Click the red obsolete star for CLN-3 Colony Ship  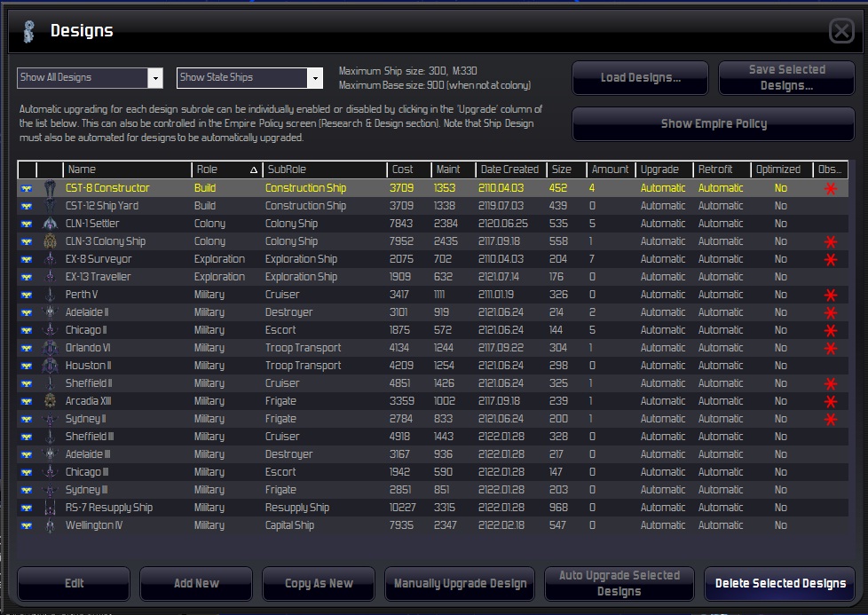[831, 242]
